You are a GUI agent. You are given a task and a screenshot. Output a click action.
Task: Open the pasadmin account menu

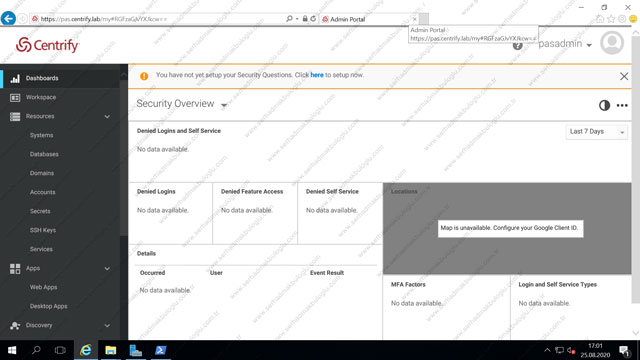(x=565, y=44)
